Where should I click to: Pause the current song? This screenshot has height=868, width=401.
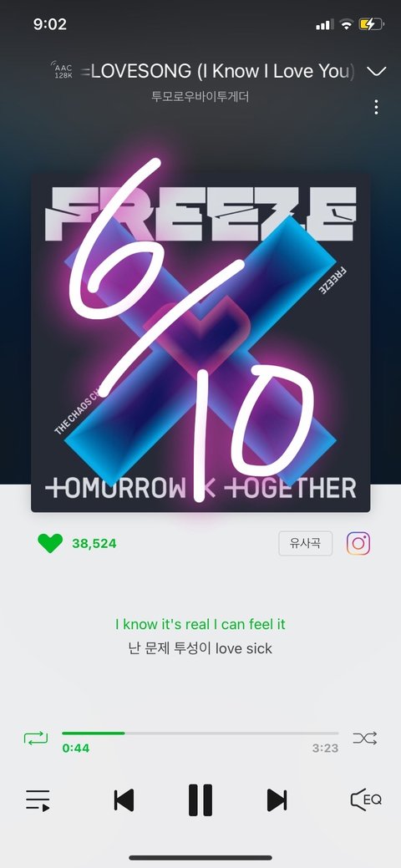pyautogui.click(x=200, y=799)
